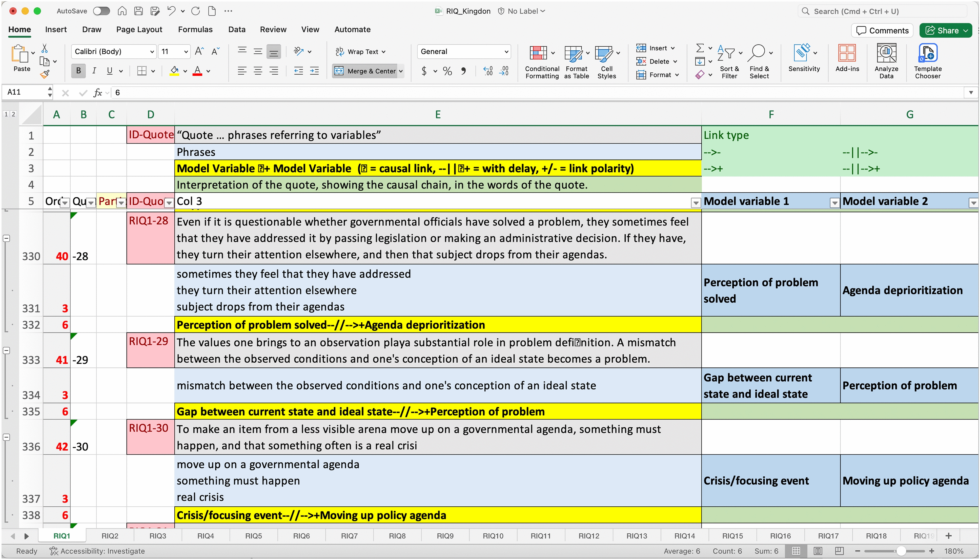The width and height of the screenshot is (980, 560).
Task: Click the Borders icon
Action: 142,71
